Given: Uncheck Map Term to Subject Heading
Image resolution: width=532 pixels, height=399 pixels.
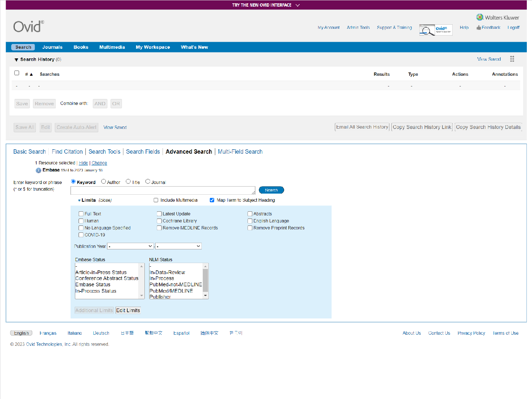Looking at the screenshot, I should (x=212, y=200).
